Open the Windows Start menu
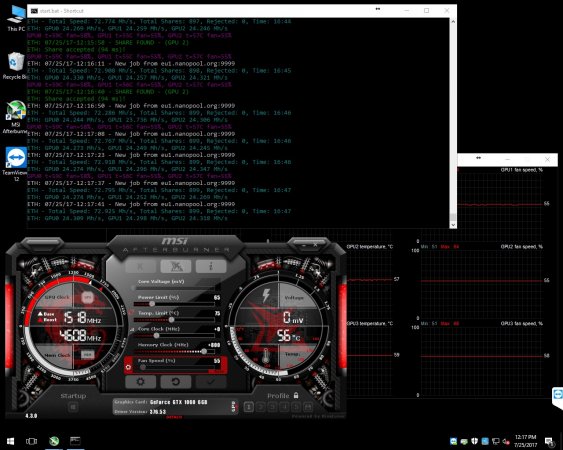Viewport: 563px width, 450px height. [x=10, y=441]
